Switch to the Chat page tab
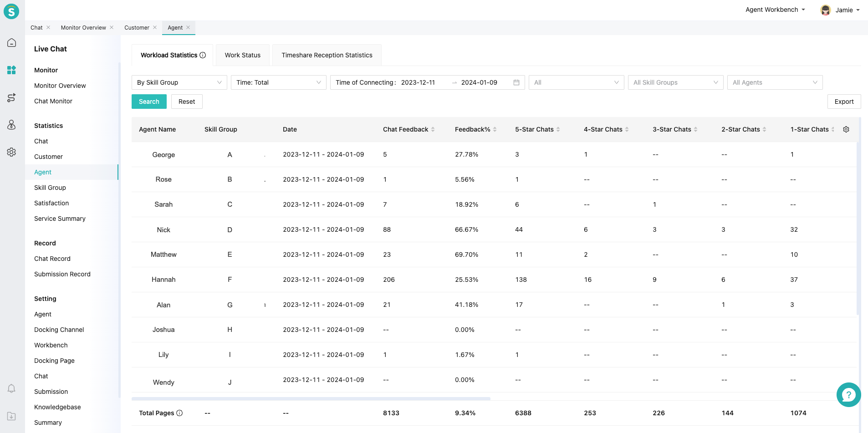Screen dimensions: 868x433 pyautogui.click(x=36, y=28)
